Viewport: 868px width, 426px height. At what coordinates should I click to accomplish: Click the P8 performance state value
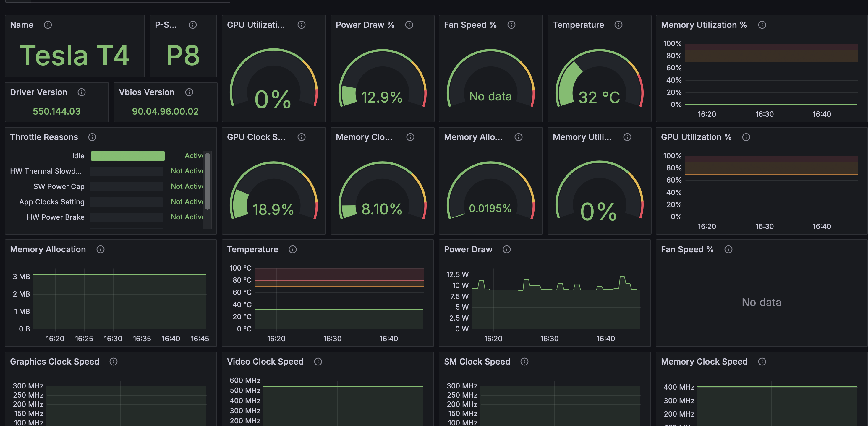183,56
